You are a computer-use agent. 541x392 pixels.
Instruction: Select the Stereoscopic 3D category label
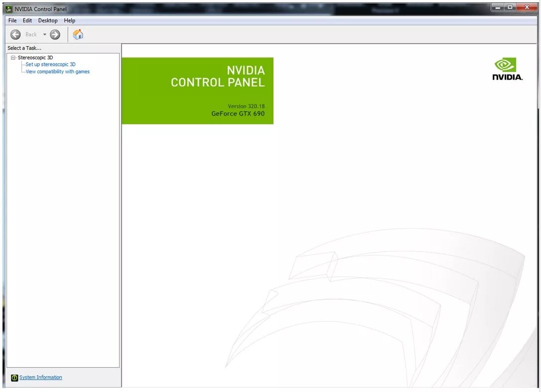click(x=35, y=58)
